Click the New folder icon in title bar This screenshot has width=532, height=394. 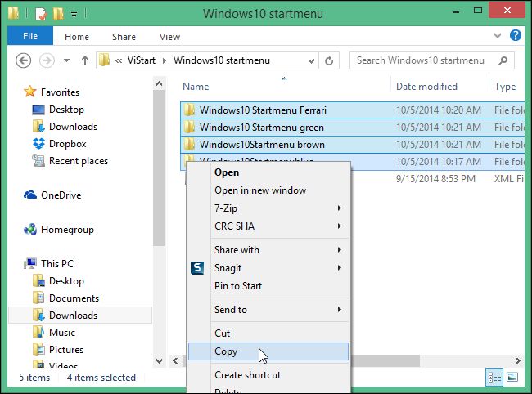tap(58, 14)
